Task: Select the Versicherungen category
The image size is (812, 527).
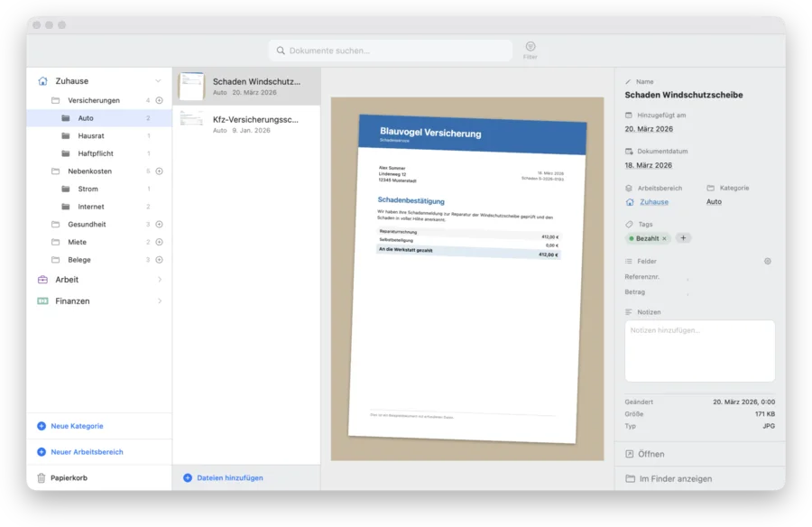Action: [99, 100]
